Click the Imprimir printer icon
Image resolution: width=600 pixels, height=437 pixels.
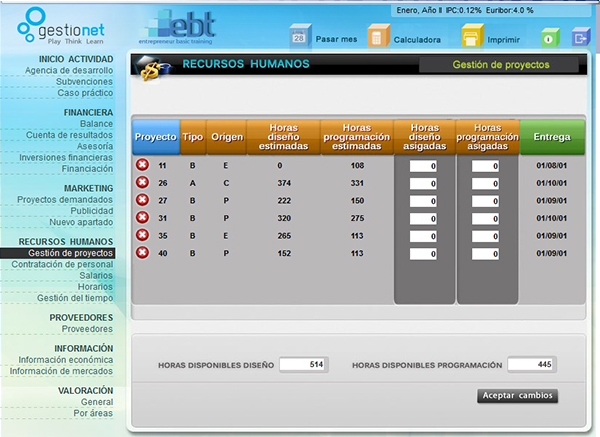(472, 37)
